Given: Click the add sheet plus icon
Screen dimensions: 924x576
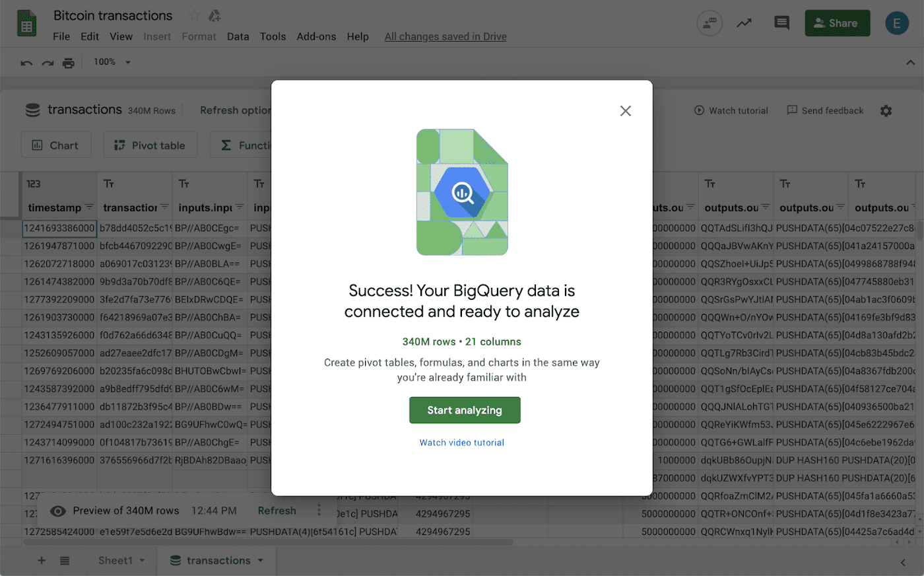Looking at the screenshot, I should (x=42, y=560).
